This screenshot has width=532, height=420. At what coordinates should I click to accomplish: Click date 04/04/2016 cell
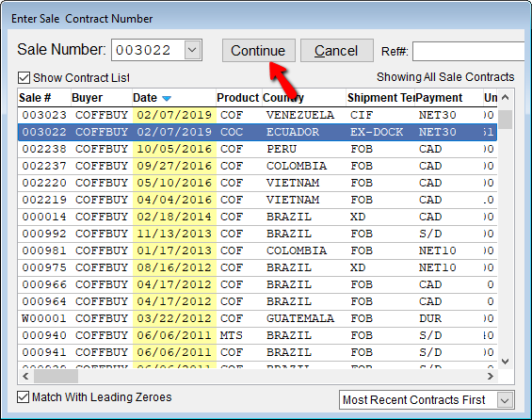tap(174, 200)
